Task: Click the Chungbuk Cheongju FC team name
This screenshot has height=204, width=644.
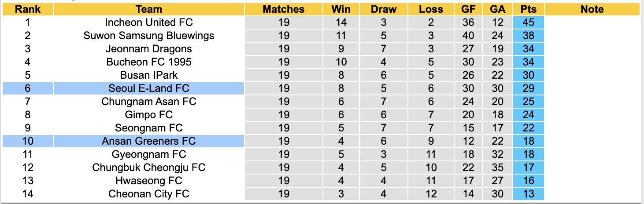Action: (x=149, y=168)
